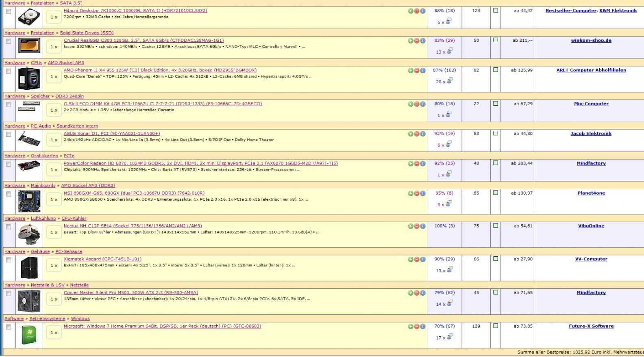Image resolution: width=644 pixels, height=357 pixels.
Task: Visit Future-X Software shop link
Action: (x=591, y=326)
